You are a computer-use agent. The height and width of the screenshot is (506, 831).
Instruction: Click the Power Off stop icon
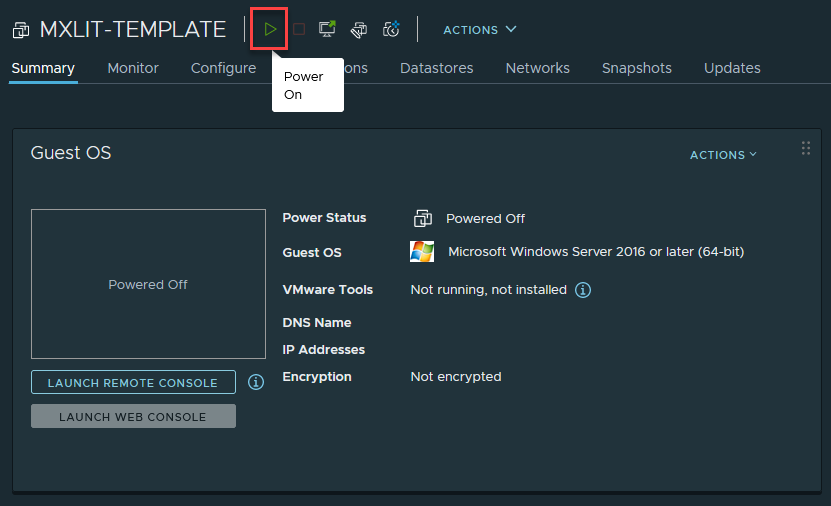click(299, 30)
